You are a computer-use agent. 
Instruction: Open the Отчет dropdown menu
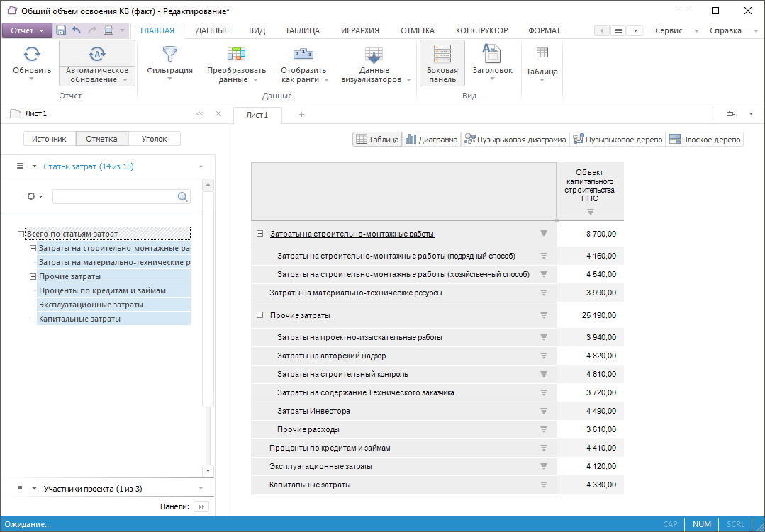pyautogui.click(x=27, y=30)
